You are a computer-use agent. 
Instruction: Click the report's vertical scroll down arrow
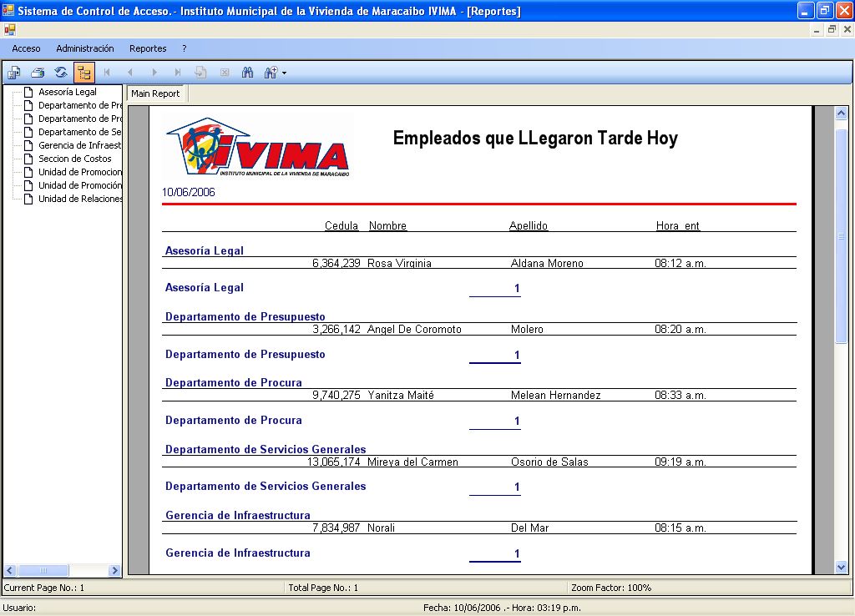coord(841,568)
